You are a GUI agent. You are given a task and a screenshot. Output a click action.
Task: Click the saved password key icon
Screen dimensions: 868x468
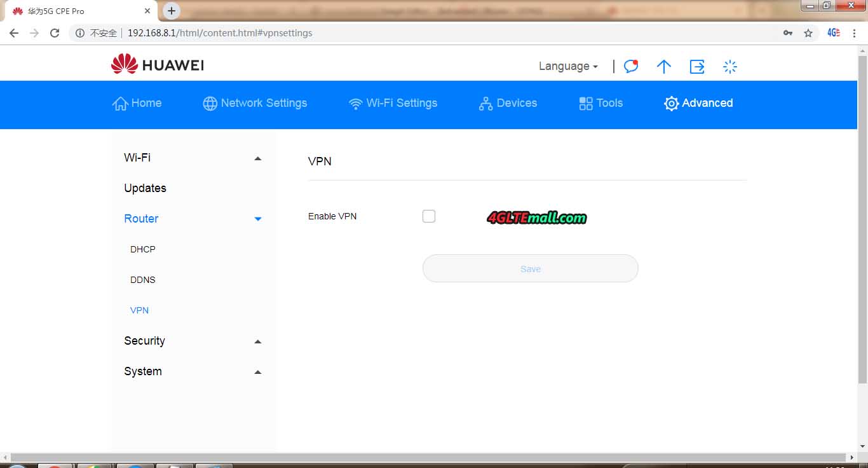(x=788, y=33)
